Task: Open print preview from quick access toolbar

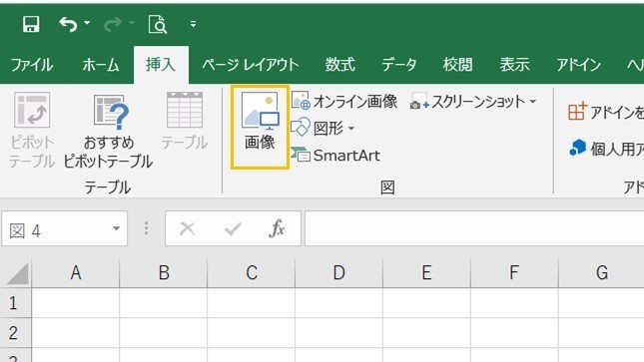Action: 158,24
